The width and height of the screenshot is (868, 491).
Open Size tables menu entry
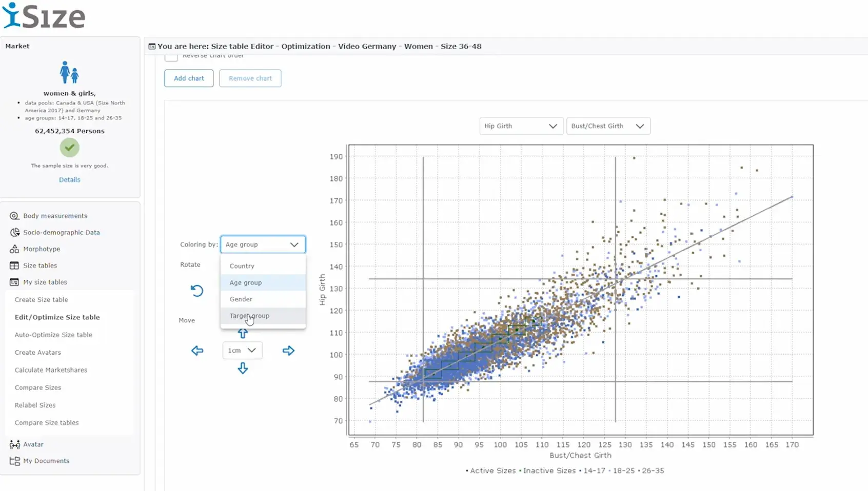pos(40,265)
